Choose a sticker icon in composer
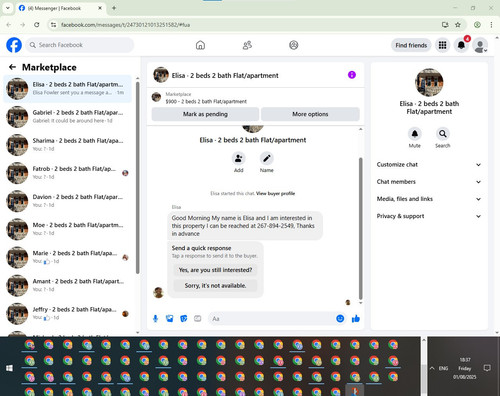 tap(184, 319)
